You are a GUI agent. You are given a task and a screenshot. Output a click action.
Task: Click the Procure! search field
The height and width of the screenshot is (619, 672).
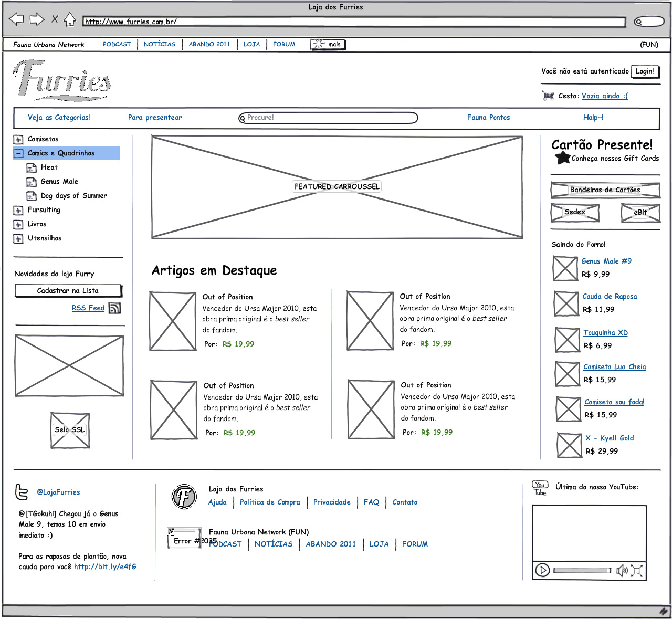click(328, 118)
